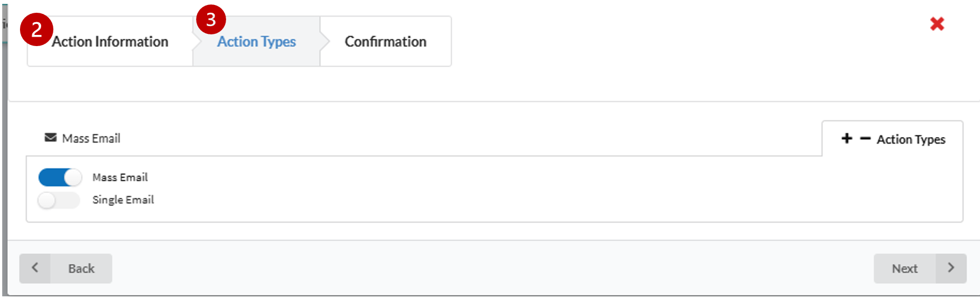Click the envelope icon beside Mass Email
The width and height of the screenshot is (980, 298).
pos(51,138)
